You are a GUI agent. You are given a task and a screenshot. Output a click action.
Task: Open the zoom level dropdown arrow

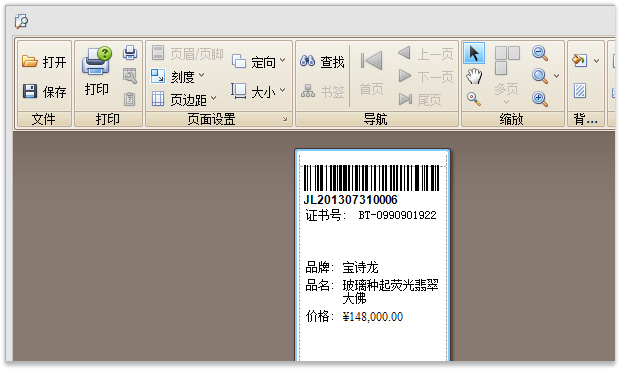tap(556, 76)
